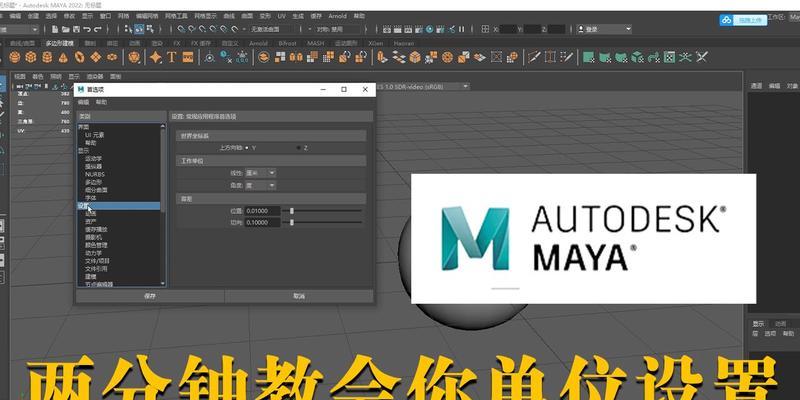Create a polygon disc from the shelf

(x=112, y=57)
